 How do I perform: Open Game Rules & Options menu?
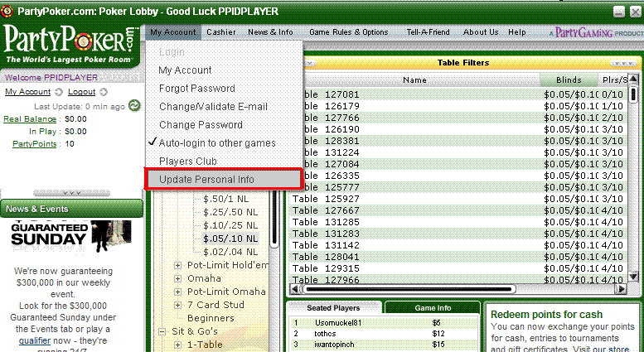click(x=348, y=32)
